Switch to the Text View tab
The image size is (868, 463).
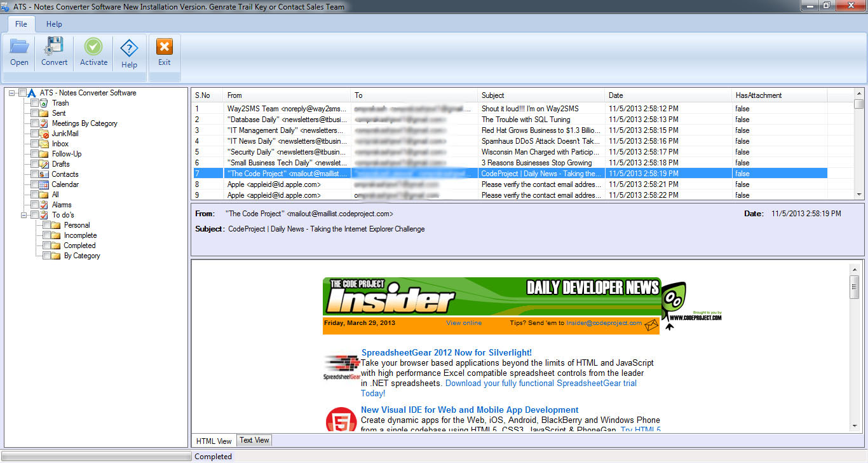[254, 439]
